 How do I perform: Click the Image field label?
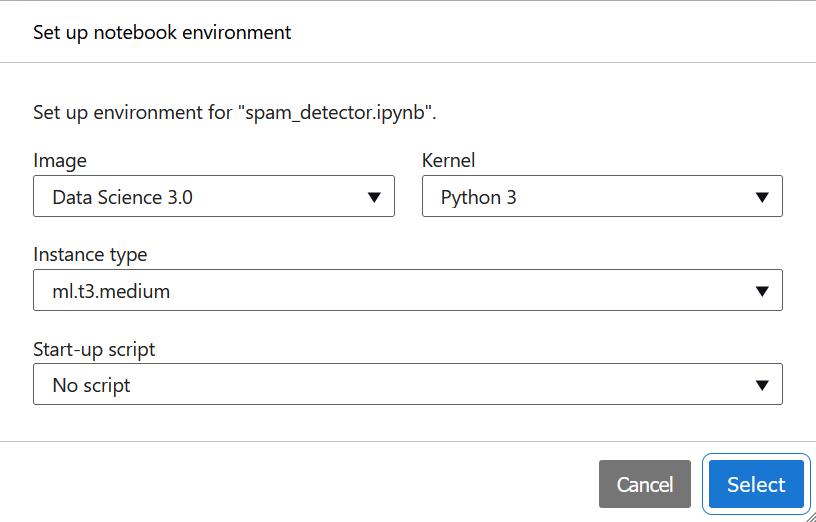60,160
